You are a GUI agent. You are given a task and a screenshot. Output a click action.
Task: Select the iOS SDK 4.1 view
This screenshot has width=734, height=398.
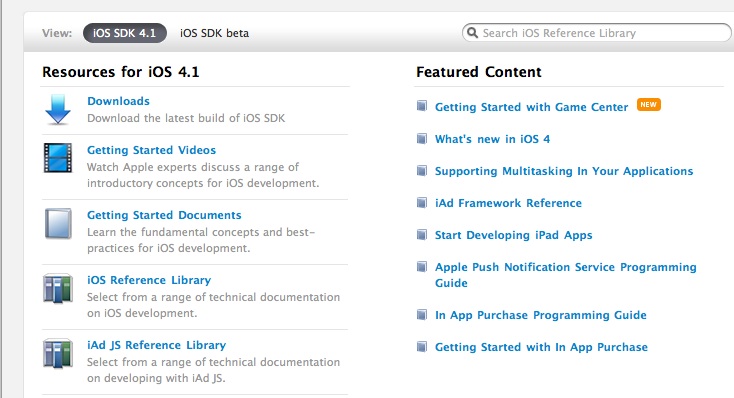pyautogui.click(x=125, y=33)
